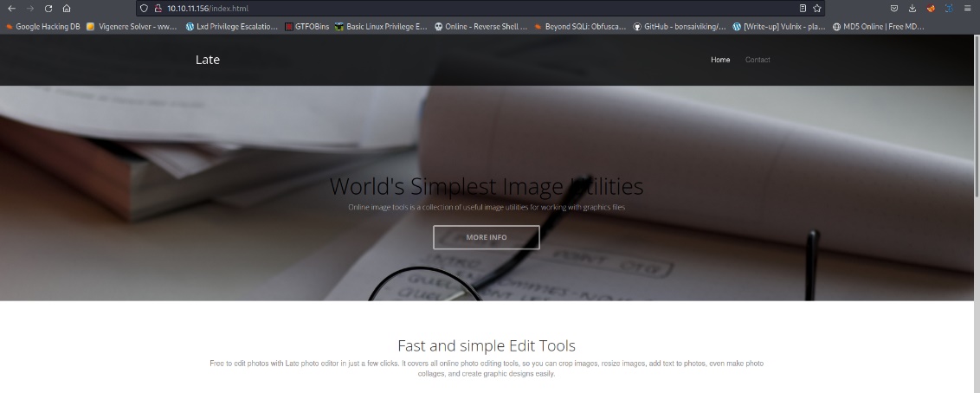Screen dimensions: 980x393
Task: Open the GTFOBins bookmark
Action: point(307,27)
